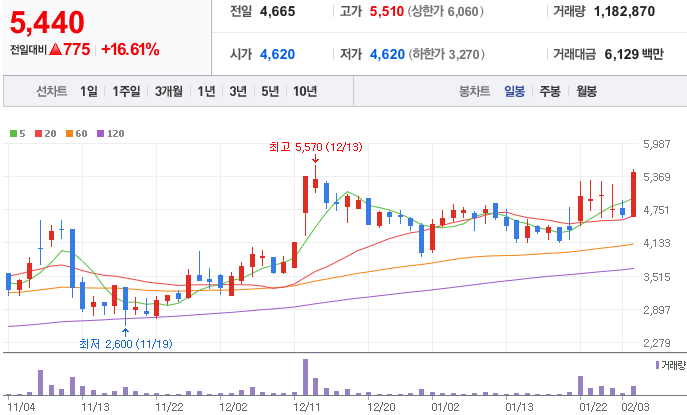This screenshot has width=687, height=415.
Task: Click the green 5-day moving average swatch
Action: pos(14,134)
